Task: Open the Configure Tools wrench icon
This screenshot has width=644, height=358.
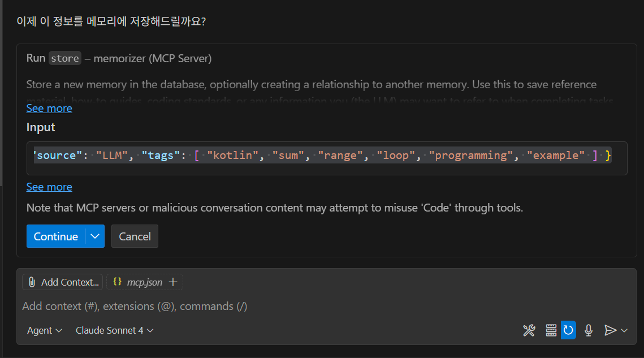Action: coord(529,330)
